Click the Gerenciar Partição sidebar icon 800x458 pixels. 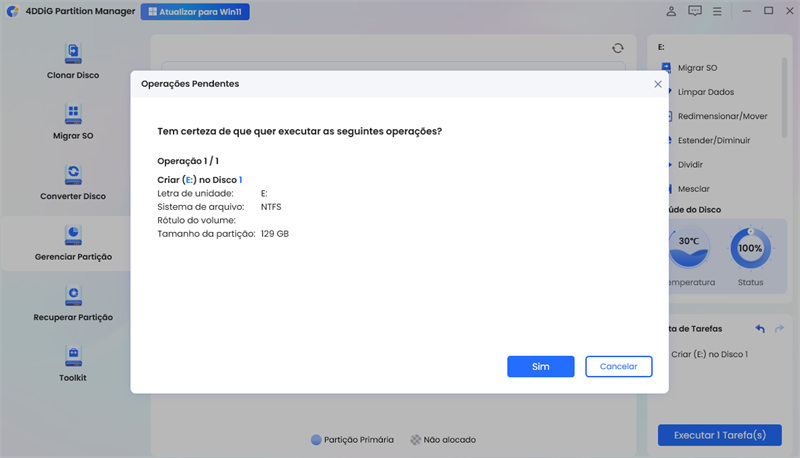73,234
